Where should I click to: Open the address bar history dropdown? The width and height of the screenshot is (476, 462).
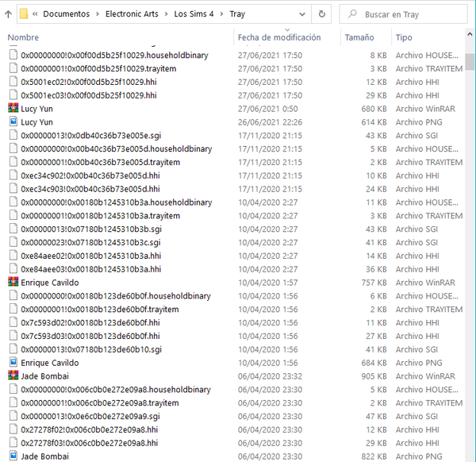(302, 14)
